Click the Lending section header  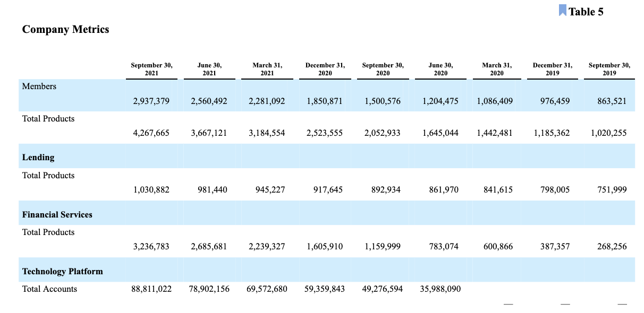pos(38,158)
